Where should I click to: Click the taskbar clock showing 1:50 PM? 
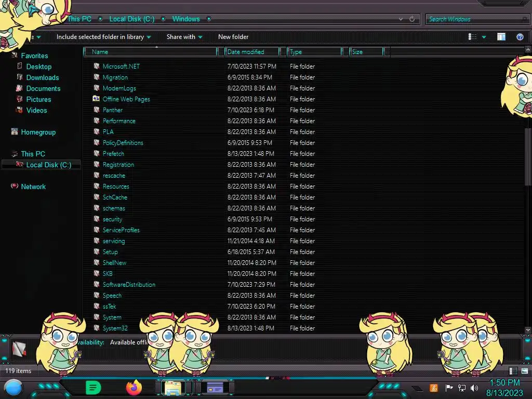pos(504,383)
